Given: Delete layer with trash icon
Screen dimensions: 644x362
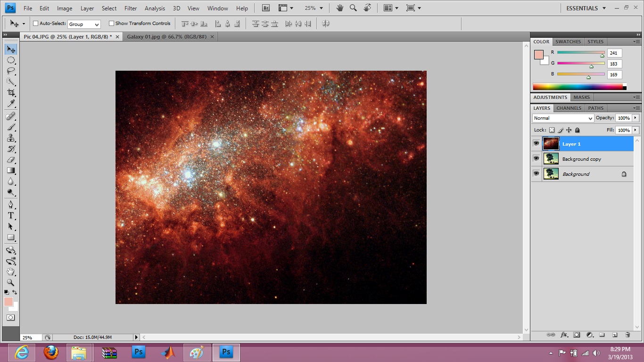Looking at the screenshot, I should [627, 335].
